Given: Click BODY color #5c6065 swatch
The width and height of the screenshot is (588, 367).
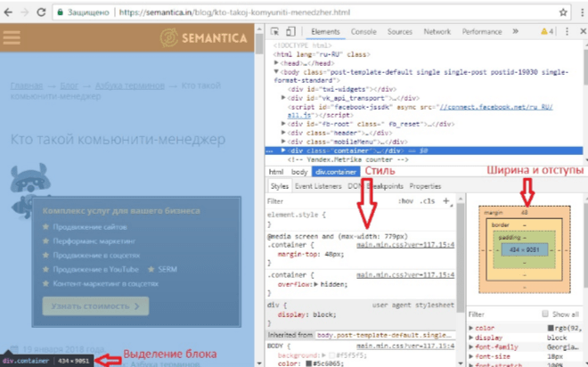Looking at the screenshot, I should click(308, 363).
